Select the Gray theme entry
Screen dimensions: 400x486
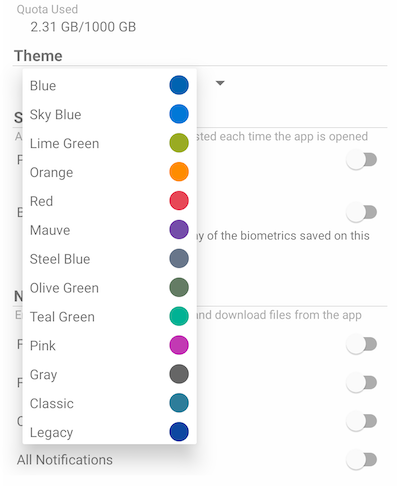[x=109, y=374]
